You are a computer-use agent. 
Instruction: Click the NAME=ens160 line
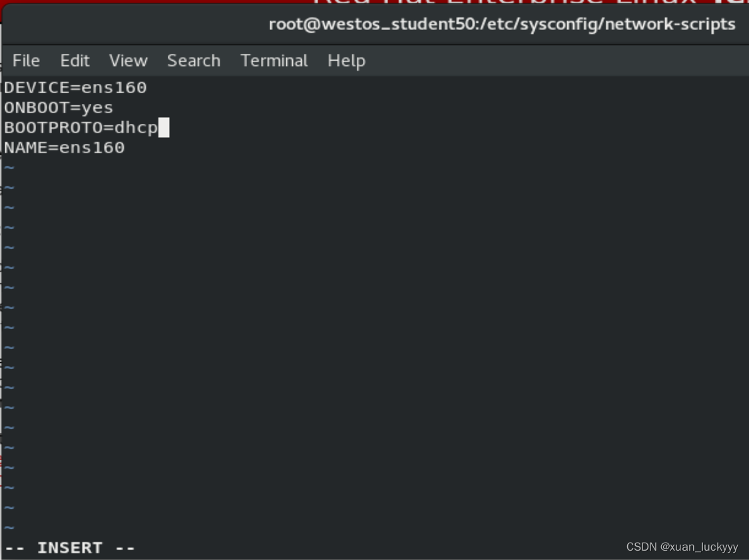point(65,148)
